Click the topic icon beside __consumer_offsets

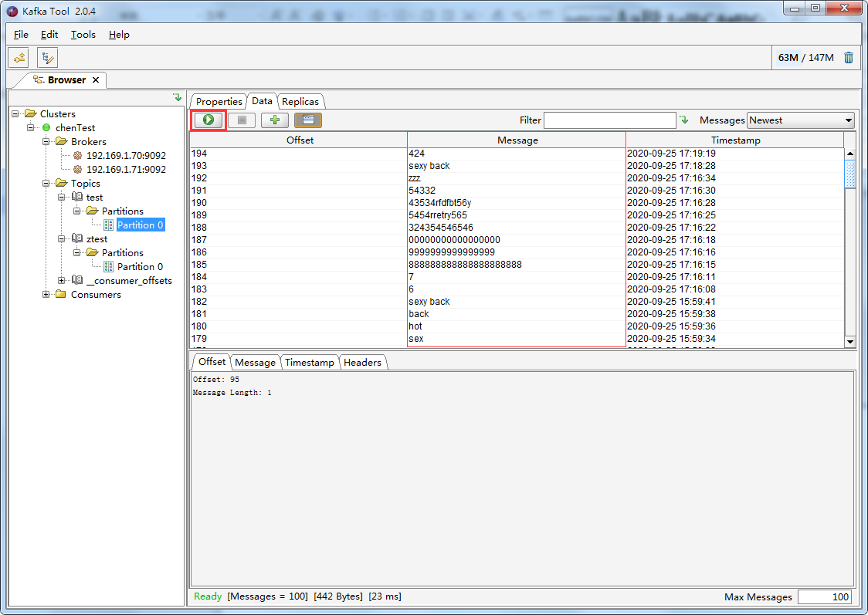pos(77,280)
